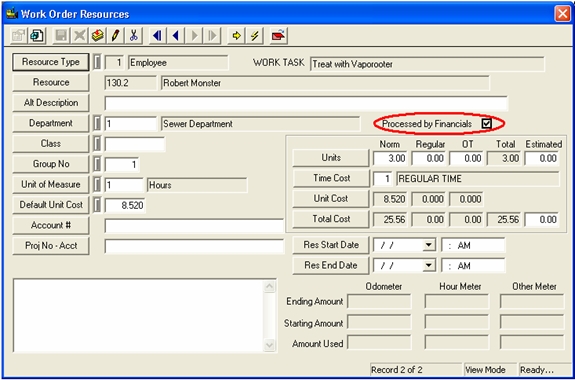Click the Res Start Date time field
Image resolution: width=575 pixels, height=380 pixels.
(x=473, y=245)
